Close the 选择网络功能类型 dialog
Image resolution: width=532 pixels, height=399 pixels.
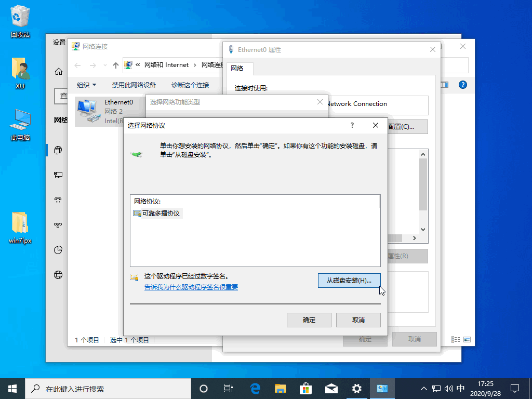(x=320, y=102)
